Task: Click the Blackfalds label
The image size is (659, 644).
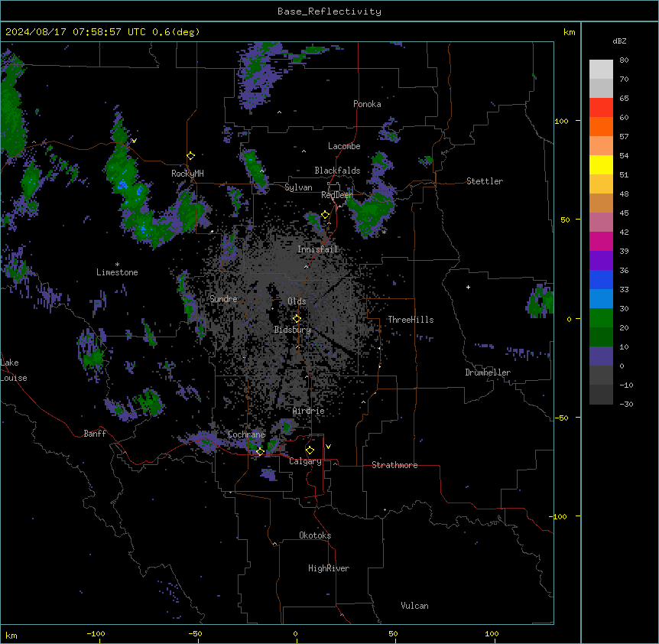Action: (337, 171)
